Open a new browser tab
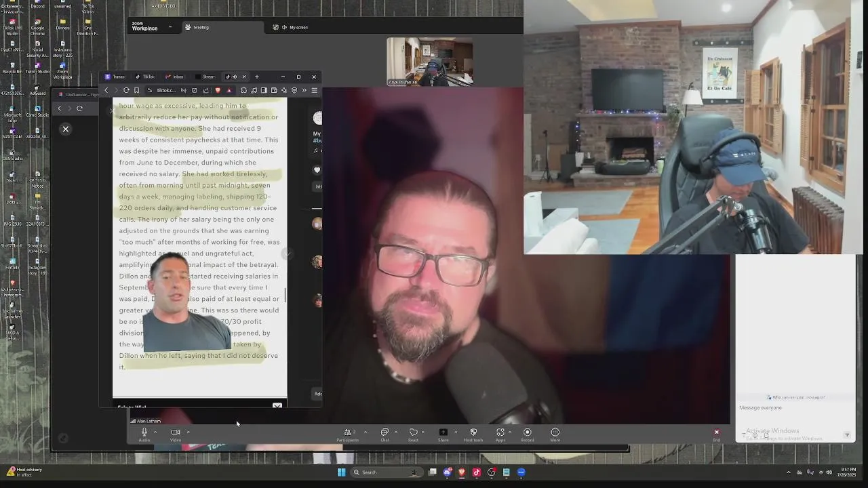868x488 pixels. tap(257, 77)
